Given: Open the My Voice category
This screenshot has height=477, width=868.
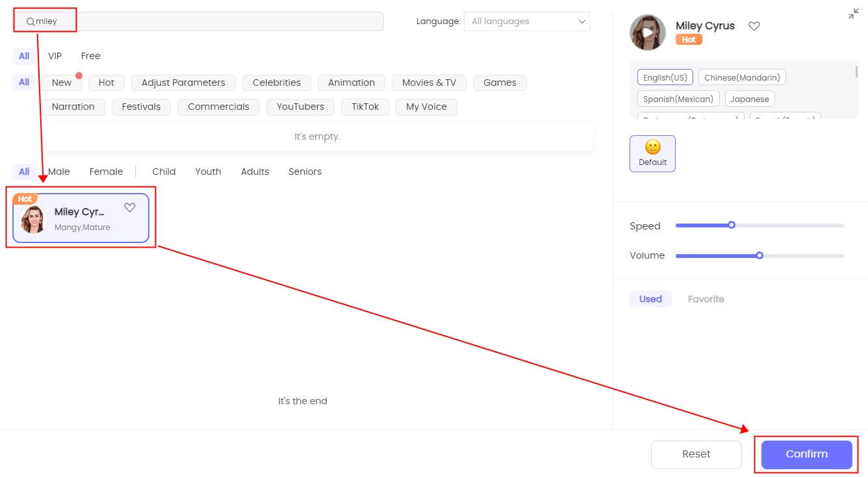Looking at the screenshot, I should point(426,107).
